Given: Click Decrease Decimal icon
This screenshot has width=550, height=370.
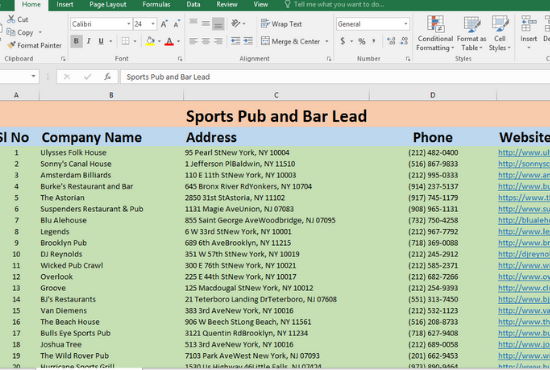Looking at the screenshot, I should [x=404, y=41].
